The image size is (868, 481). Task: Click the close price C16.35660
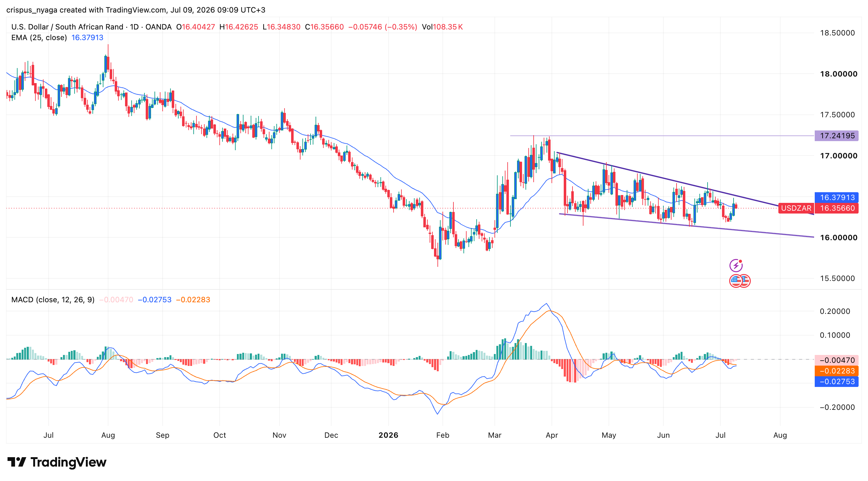pyautogui.click(x=325, y=27)
